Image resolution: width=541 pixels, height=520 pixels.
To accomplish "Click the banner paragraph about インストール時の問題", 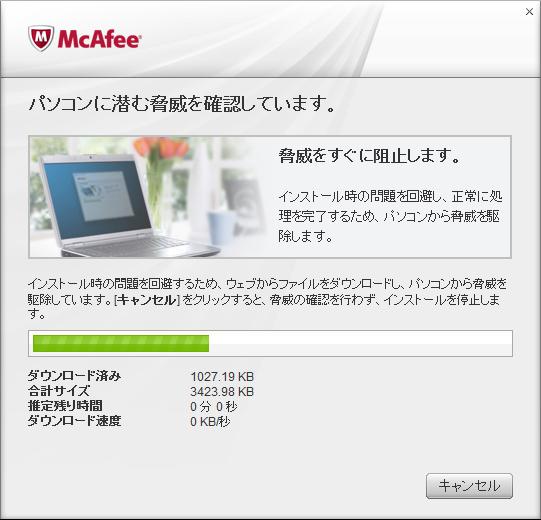I will pos(390,216).
